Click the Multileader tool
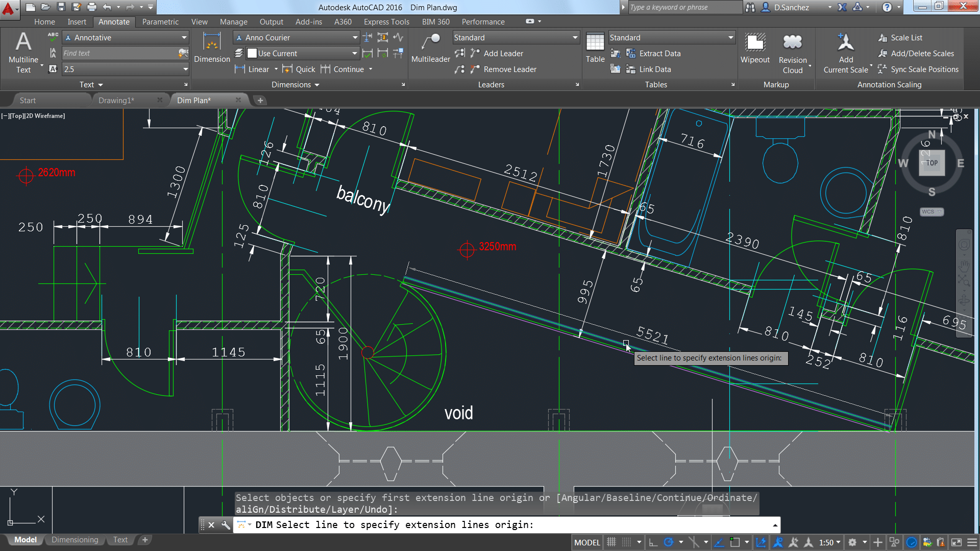980x551 pixels. click(x=430, y=47)
